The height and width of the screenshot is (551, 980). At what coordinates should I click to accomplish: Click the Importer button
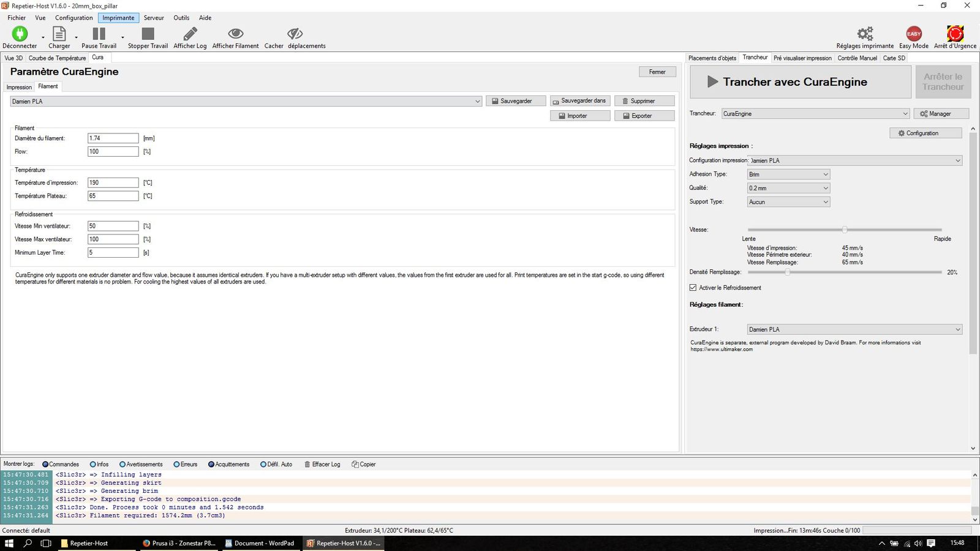[x=580, y=116]
